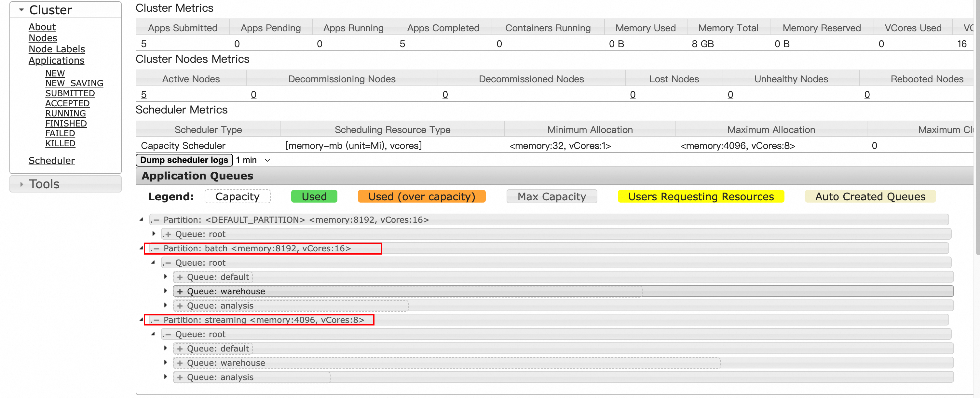Toggle tree arrow beside batch default queue
The width and height of the screenshot is (980, 398).
(166, 276)
